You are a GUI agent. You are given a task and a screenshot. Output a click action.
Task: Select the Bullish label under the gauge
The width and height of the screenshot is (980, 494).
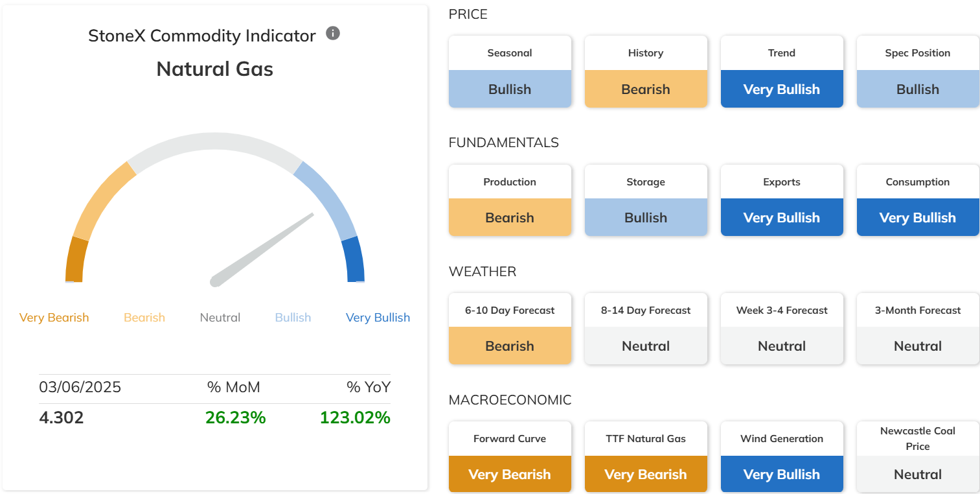(293, 318)
